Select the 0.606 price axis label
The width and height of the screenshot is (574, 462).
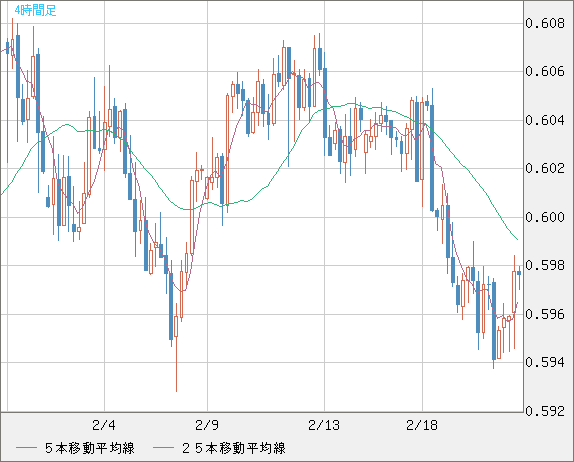(x=545, y=71)
